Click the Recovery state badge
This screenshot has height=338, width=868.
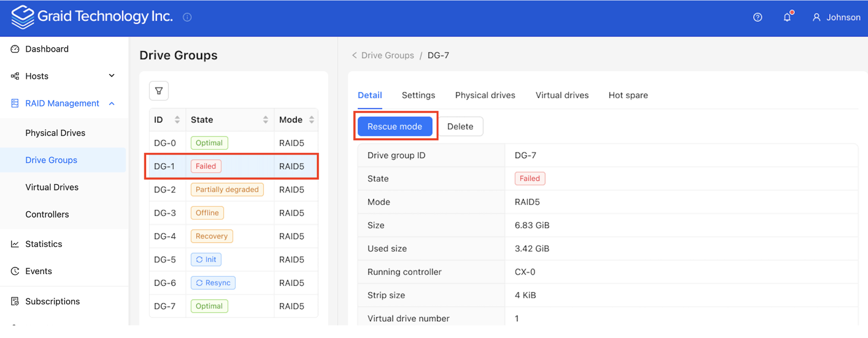pos(212,236)
